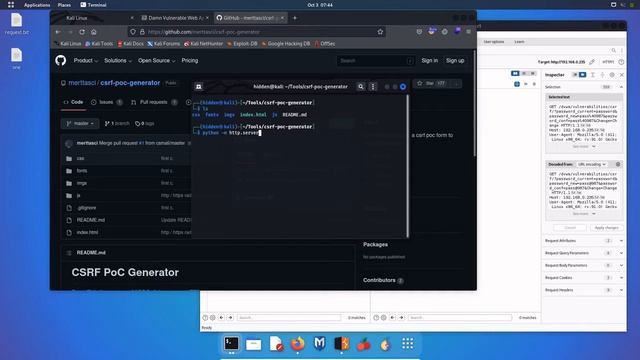Expand the Request Query Parameters section

tap(584, 253)
